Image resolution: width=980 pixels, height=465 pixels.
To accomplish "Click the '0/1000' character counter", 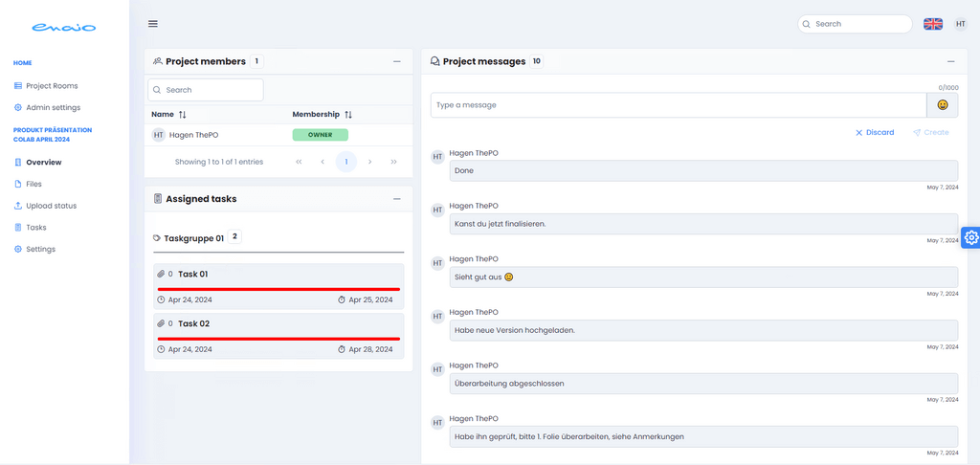I will [x=947, y=87].
